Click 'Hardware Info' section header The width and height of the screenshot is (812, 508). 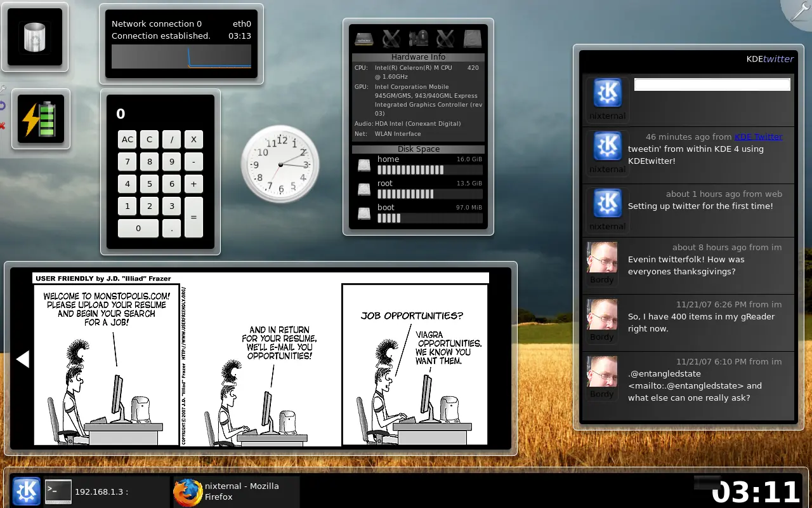click(418, 57)
